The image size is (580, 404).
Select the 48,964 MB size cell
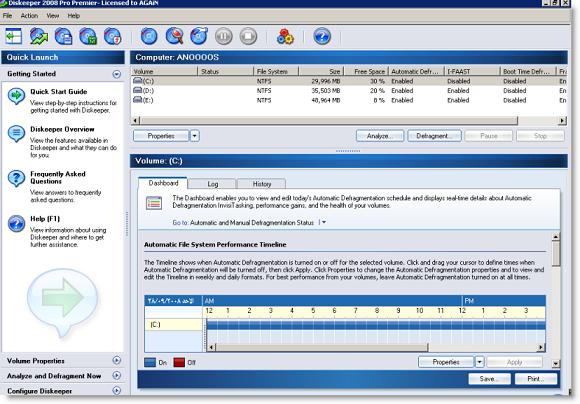[326, 100]
